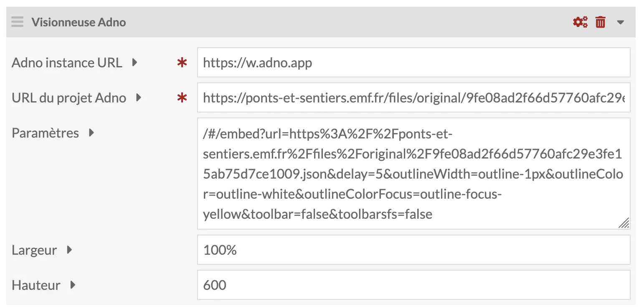
Task: Click the Visionneuse Adno block title
Action: [x=79, y=22]
